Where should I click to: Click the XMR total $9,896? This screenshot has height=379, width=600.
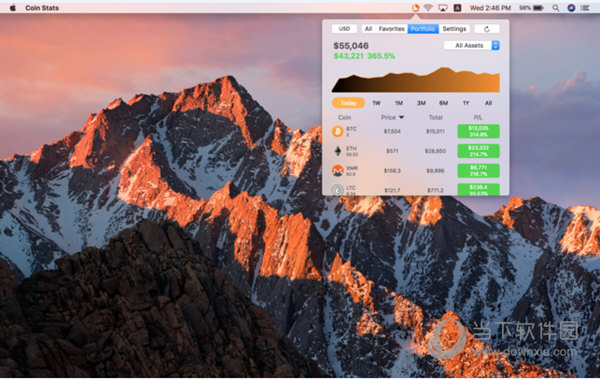pyautogui.click(x=435, y=171)
